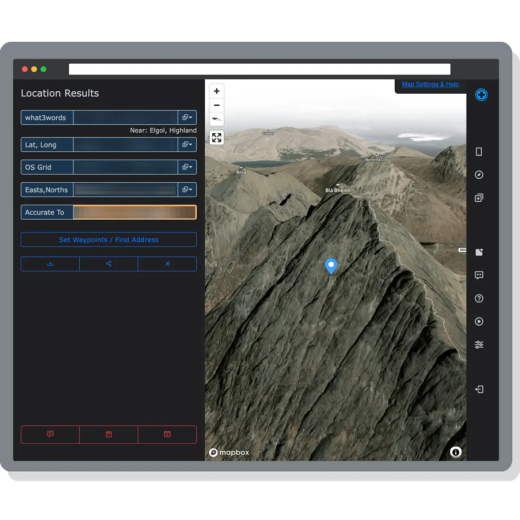520x520 pixels.
Task: Expand the what3words copy dropdown
Action: tap(187, 117)
